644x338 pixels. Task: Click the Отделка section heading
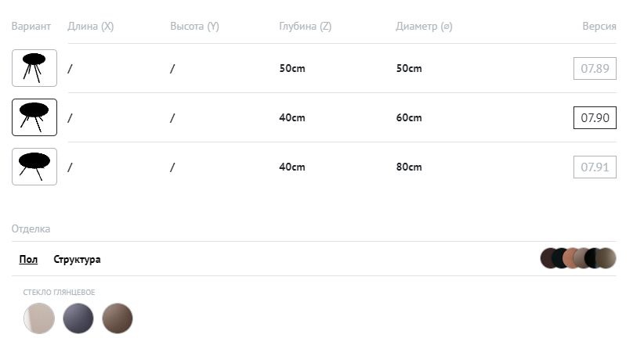point(31,229)
